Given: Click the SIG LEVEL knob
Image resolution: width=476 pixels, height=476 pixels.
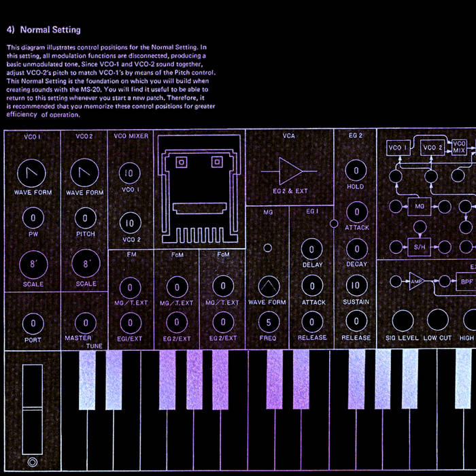Looking at the screenshot, I should pyautogui.click(x=403, y=320).
